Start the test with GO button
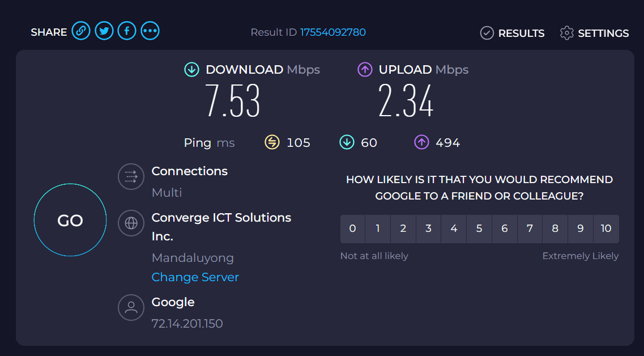This screenshot has height=356, width=644. [70, 220]
